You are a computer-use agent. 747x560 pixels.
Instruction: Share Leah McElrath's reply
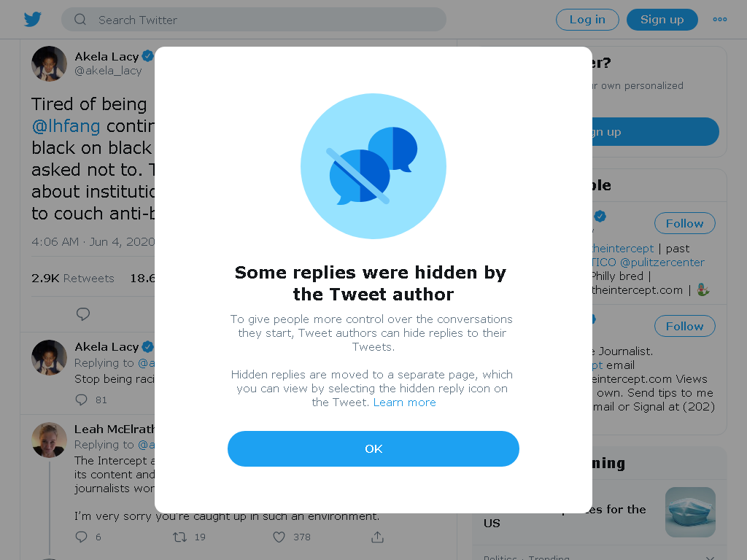pos(377,537)
